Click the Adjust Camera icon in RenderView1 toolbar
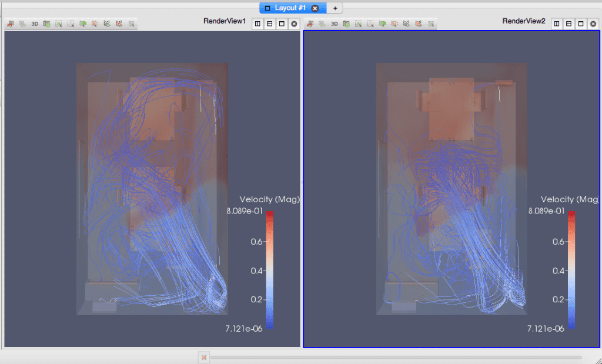This screenshot has width=602, height=364. (x=9, y=24)
